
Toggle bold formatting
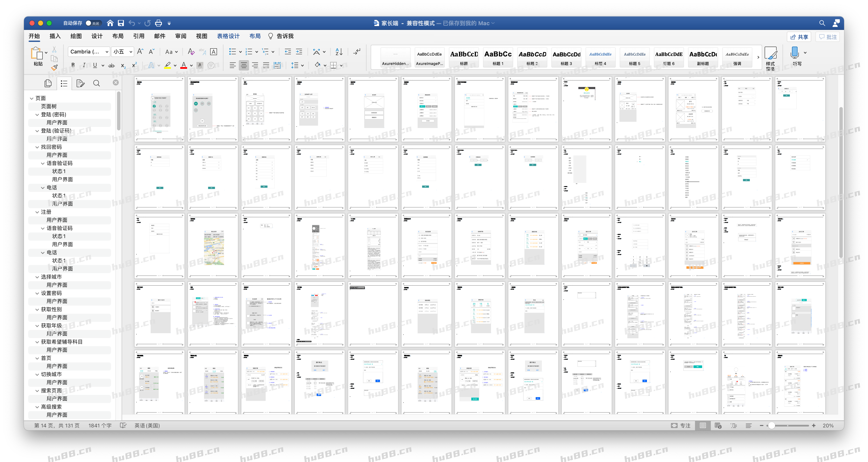[73, 65]
